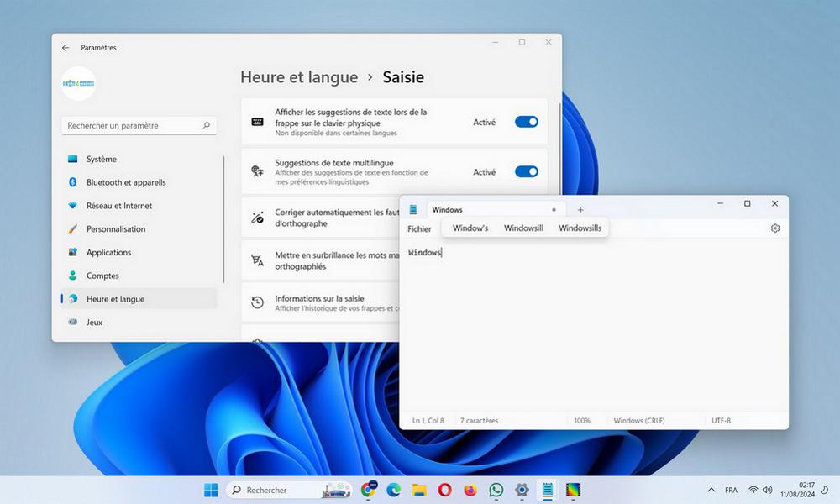Open Corriger automatiquement les fautes d'orthographe row

pos(321,218)
